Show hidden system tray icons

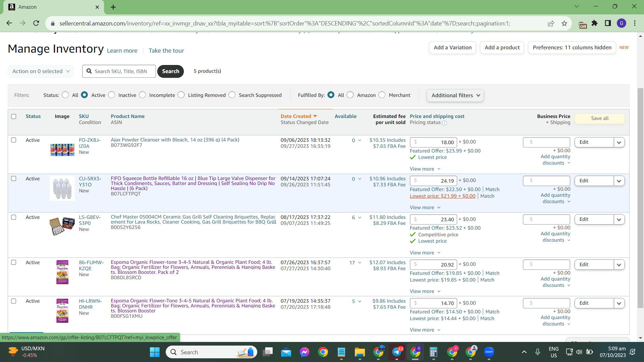click(524, 352)
